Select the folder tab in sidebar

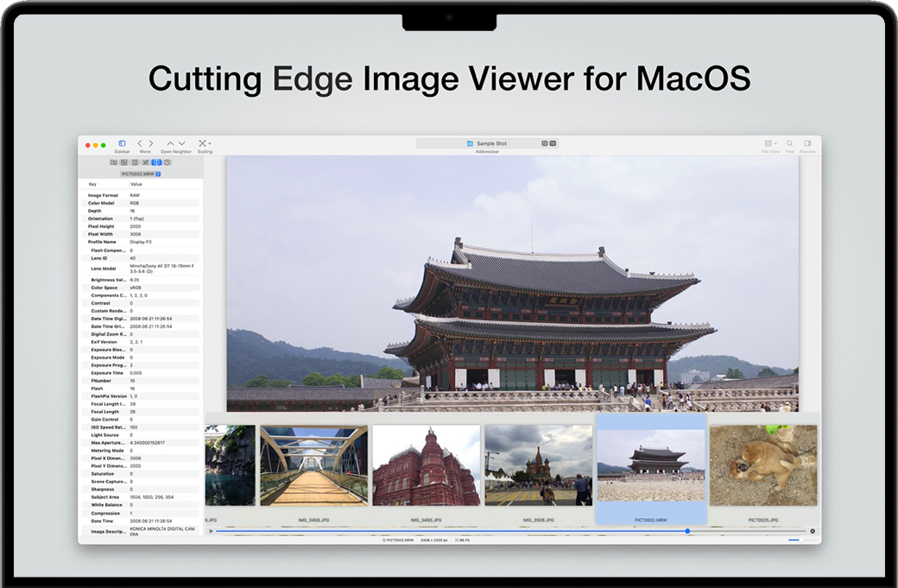pos(114,162)
